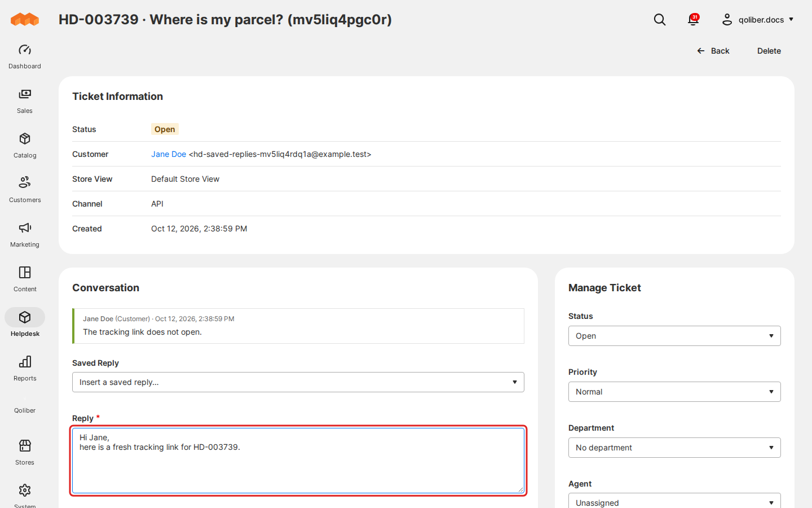
Task: Open the Manage Ticket Status dropdown
Action: point(674,336)
